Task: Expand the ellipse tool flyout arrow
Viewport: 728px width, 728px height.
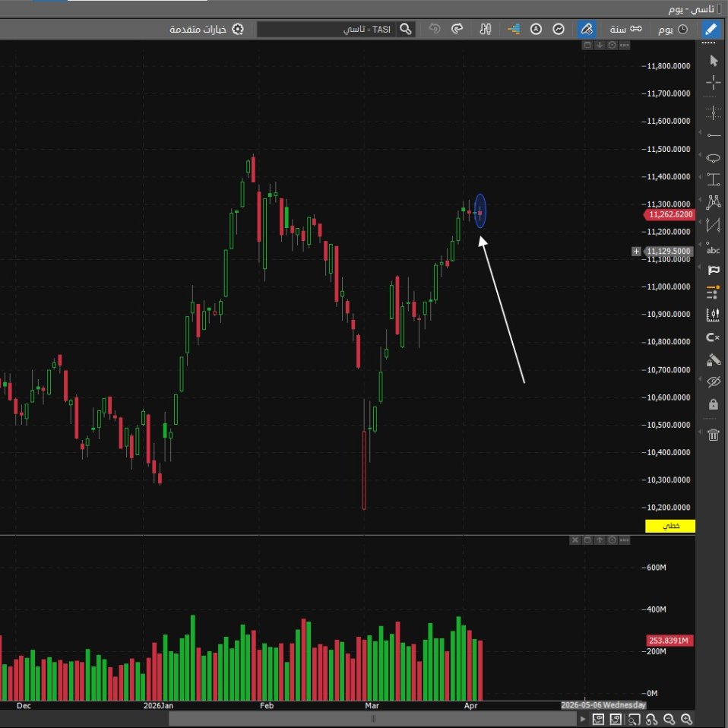Action: (x=700, y=155)
